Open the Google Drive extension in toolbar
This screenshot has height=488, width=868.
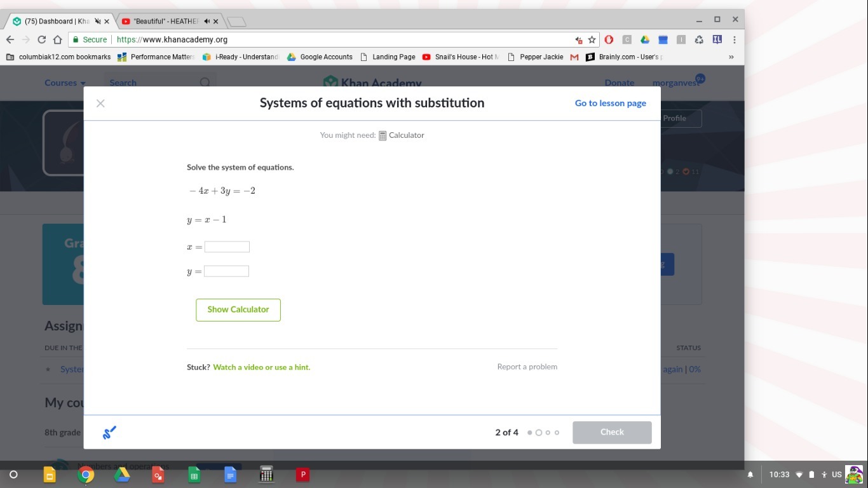pyautogui.click(x=644, y=39)
